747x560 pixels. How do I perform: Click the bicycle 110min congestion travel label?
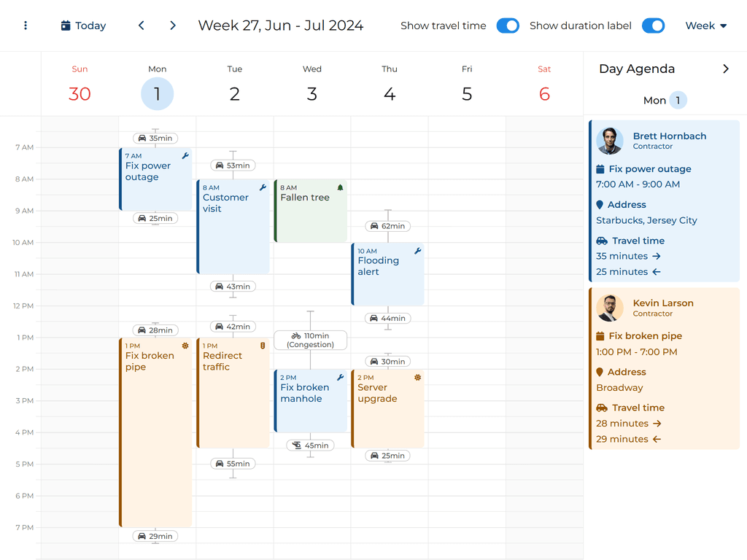310,340
